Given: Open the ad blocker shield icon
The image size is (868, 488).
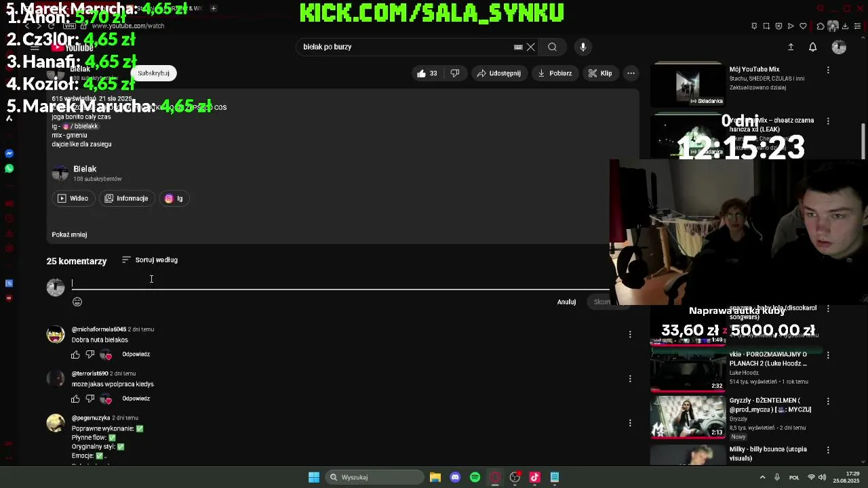Looking at the screenshot, I should click(778, 26).
